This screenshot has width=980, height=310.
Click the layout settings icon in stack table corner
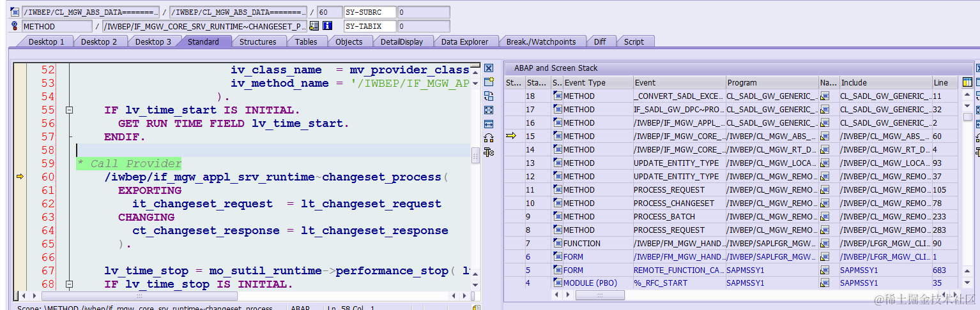[967, 82]
